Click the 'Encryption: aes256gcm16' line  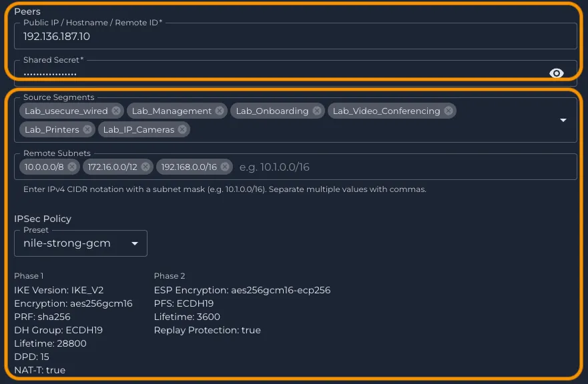click(73, 303)
